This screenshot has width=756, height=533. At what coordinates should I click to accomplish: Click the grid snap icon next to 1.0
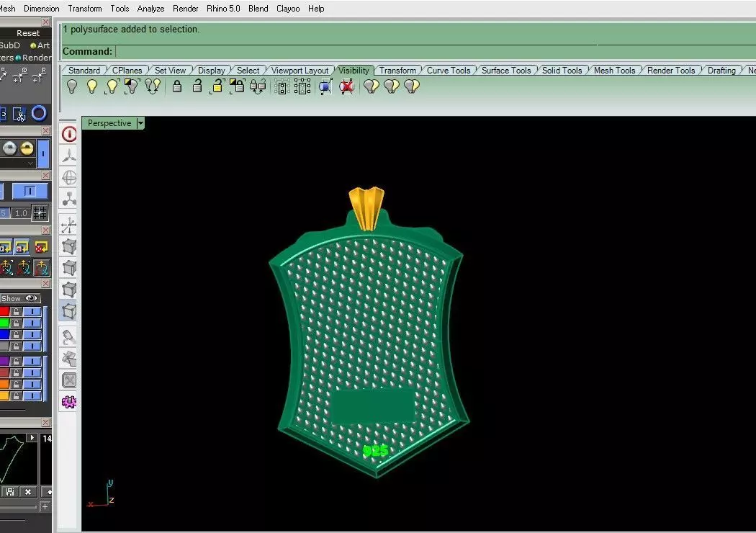click(x=40, y=212)
